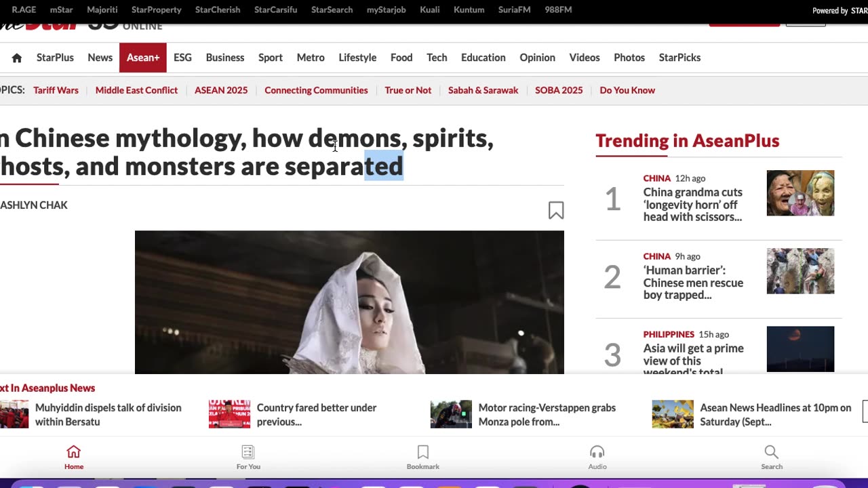The height and width of the screenshot is (488, 868).
Task: Open the StarPlus section
Action: coord(55,58)
